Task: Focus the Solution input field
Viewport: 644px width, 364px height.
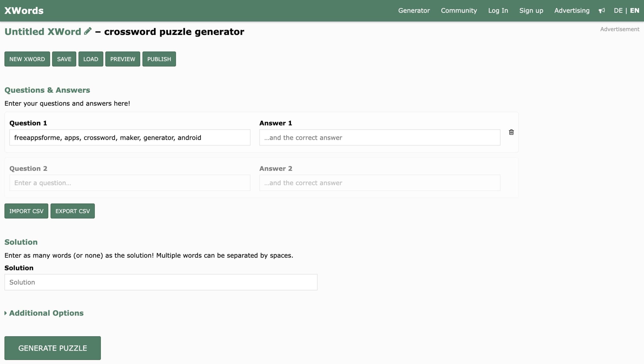Action: [x=161, y=282]
